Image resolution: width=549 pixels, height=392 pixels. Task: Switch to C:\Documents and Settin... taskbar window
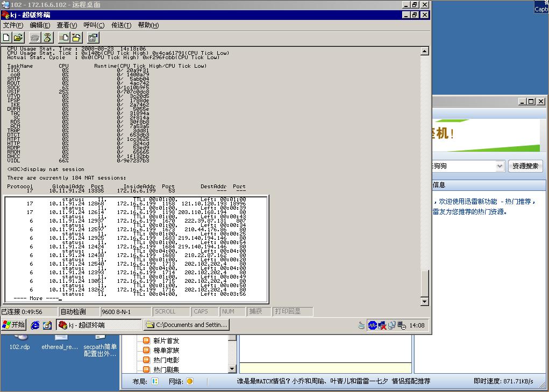pyautogui.click(x=187, y=325)
